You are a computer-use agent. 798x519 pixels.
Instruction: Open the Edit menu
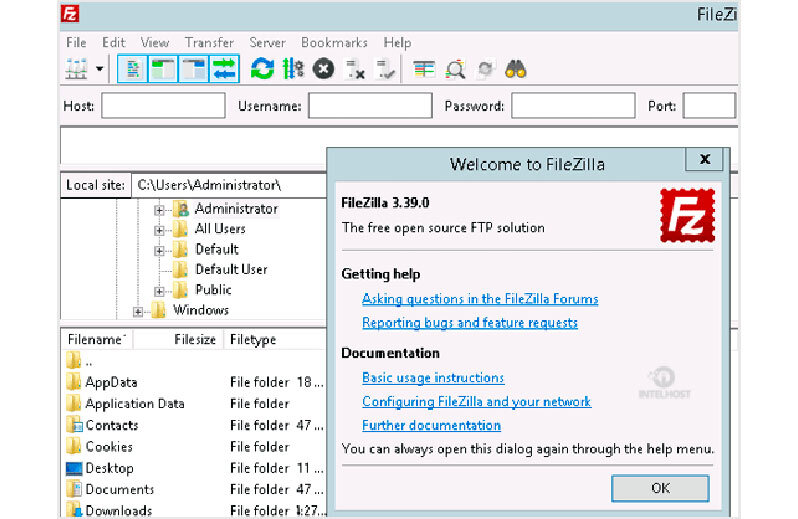click(113, 42)
